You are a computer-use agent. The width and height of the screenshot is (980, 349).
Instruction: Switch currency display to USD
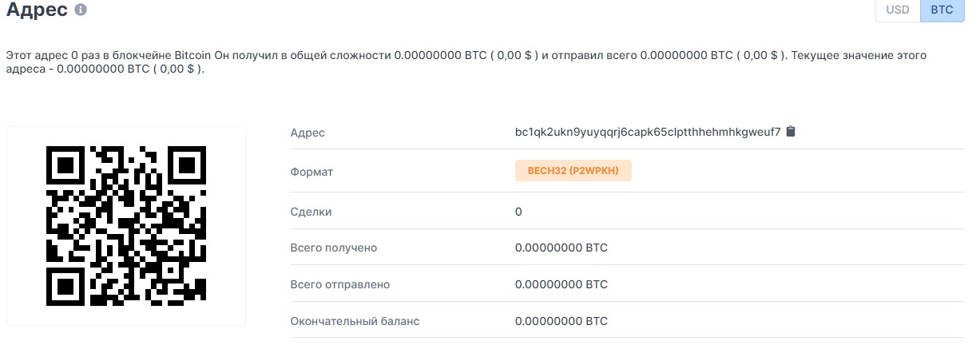(898, 10)
